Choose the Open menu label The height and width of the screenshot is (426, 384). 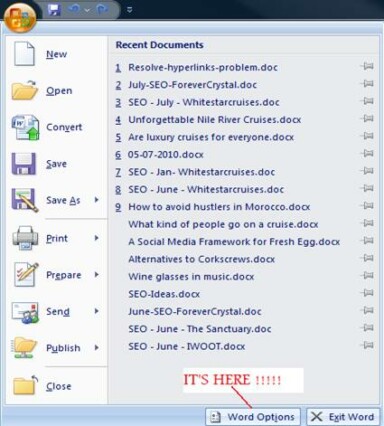tap(59, 91)
